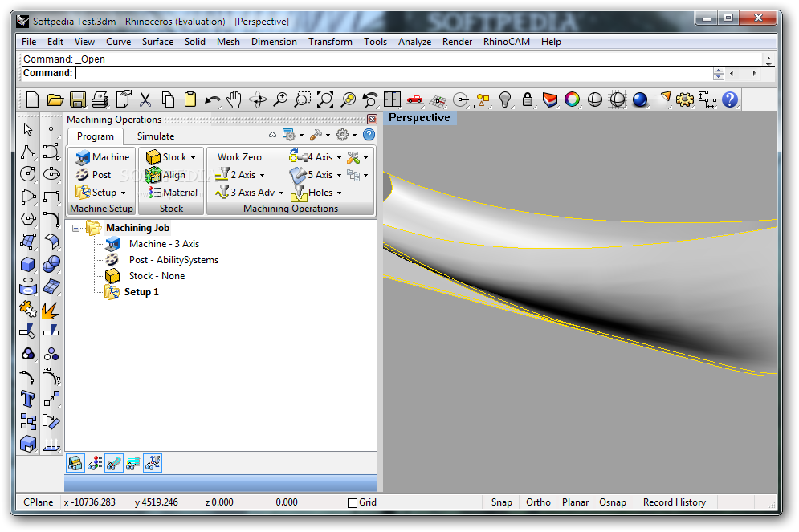Close the Machining Operations panel
799x532 pixels.
coord(372,119)
